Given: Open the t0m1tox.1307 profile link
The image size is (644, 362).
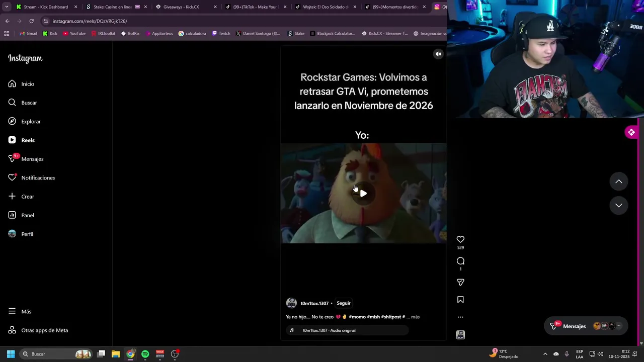Looking at the screenshot, I should 314,303.
